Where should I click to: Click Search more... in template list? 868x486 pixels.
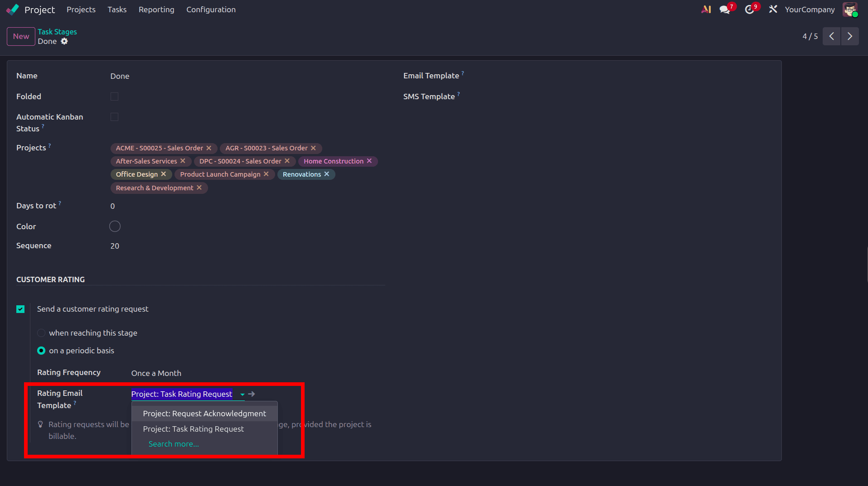coord(174,444)
